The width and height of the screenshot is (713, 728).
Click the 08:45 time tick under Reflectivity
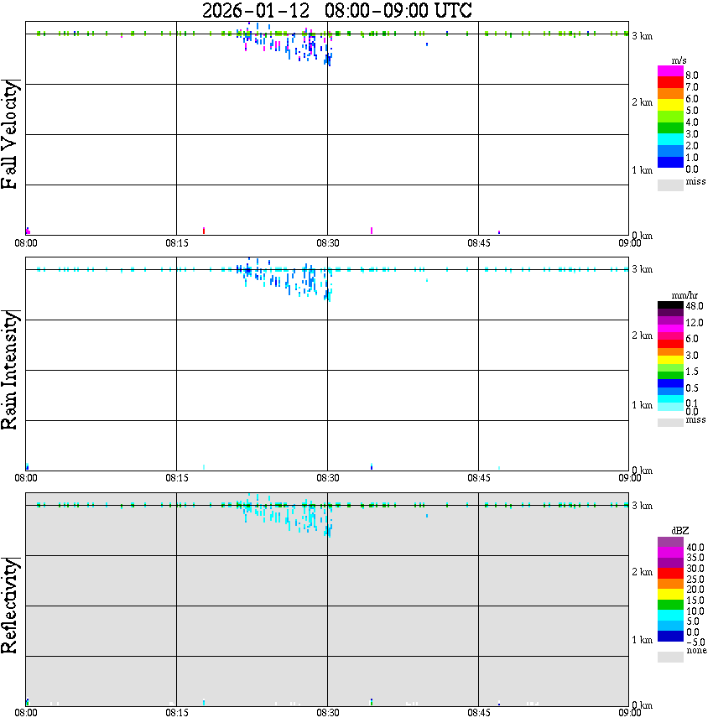(x=478, y=713)
